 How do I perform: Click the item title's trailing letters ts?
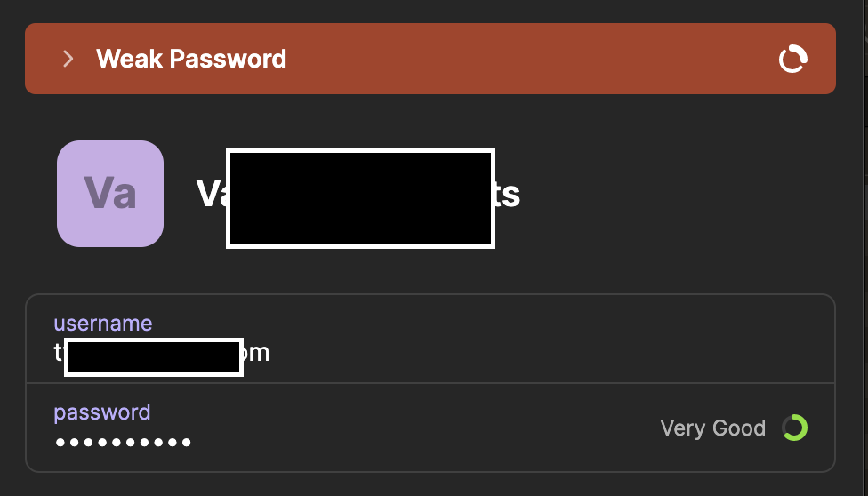(x=508, y=195)
